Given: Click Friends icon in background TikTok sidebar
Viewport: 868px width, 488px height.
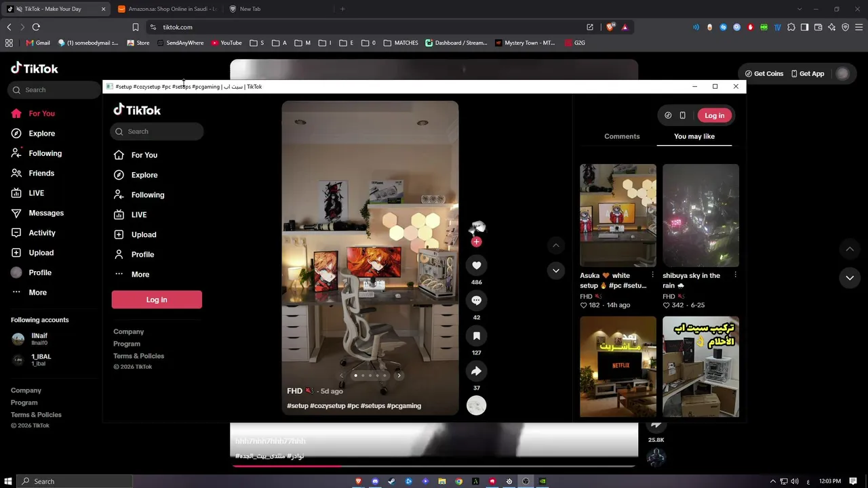Looking at the screenshot, I should point(16,173).
